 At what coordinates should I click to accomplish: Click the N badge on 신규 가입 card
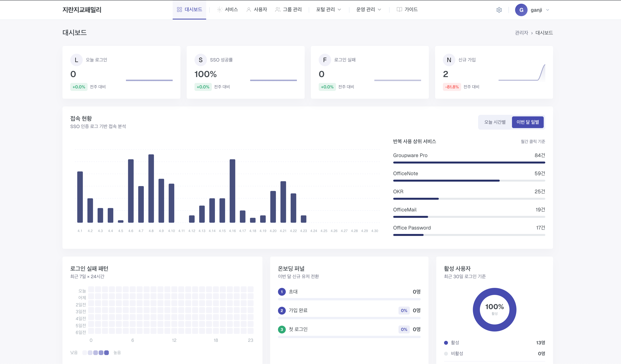(449, 60)
